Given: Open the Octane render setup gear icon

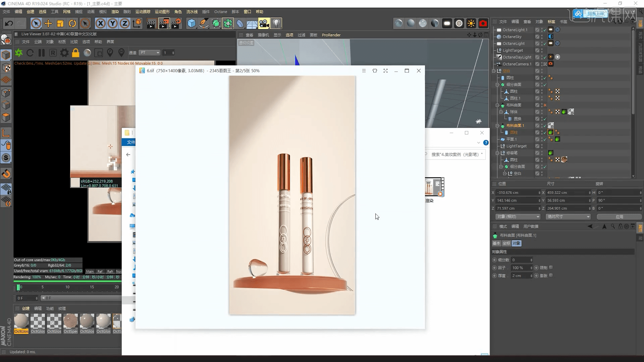Looking at the screenshot, I should point(64,53).
